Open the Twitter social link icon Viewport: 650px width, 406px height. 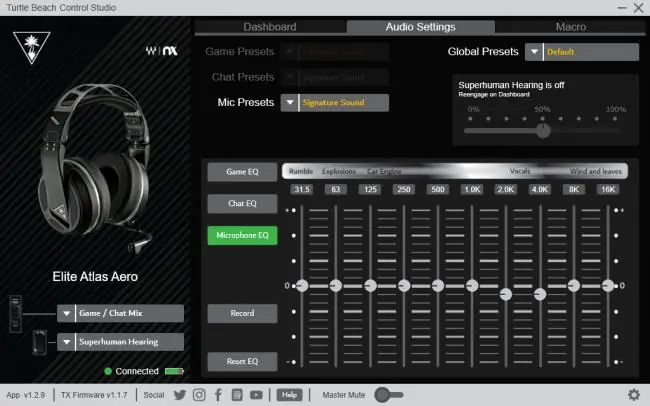click(180, 395)
